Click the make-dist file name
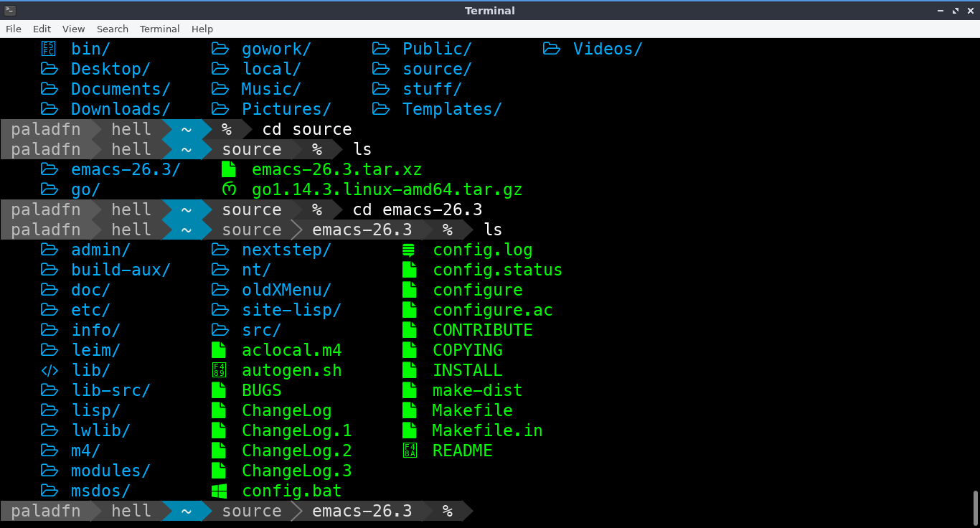 click(478, 390)
